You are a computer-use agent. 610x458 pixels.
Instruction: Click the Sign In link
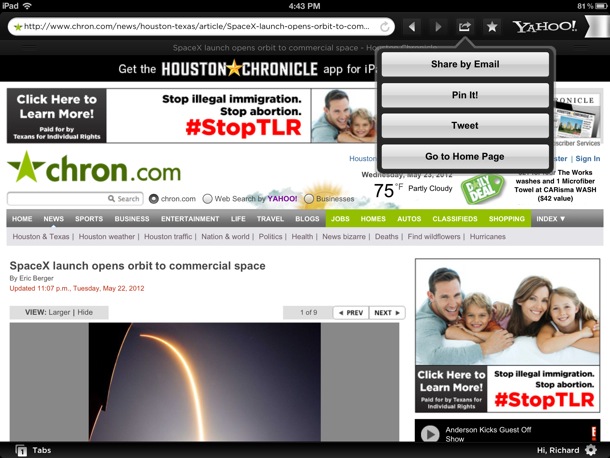[587, 158]
